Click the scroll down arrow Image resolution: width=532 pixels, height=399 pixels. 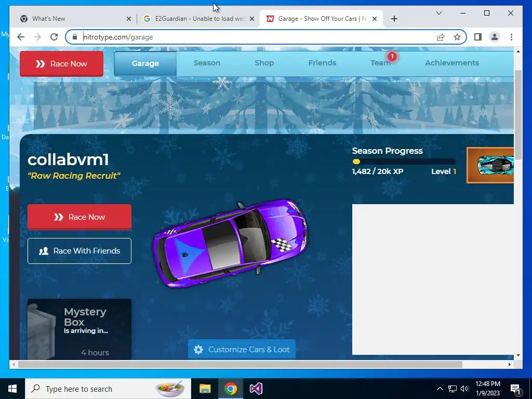(x=518, y=355)
